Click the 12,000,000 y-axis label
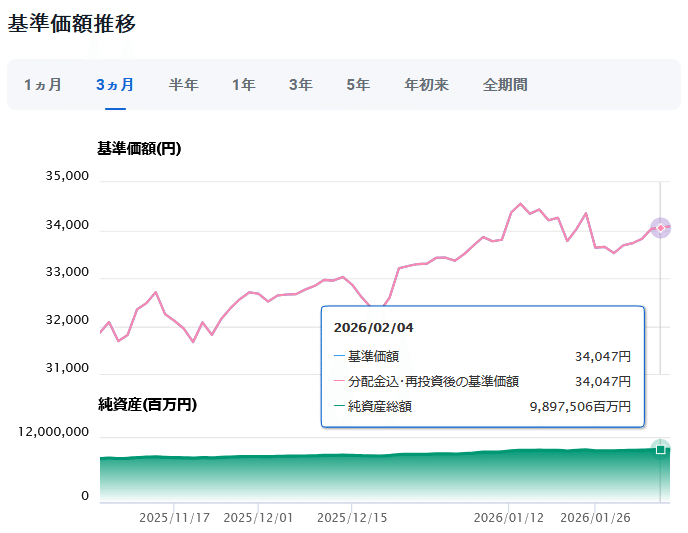The height and width of the screenshot is (533, 688). (x=54, y=432)
